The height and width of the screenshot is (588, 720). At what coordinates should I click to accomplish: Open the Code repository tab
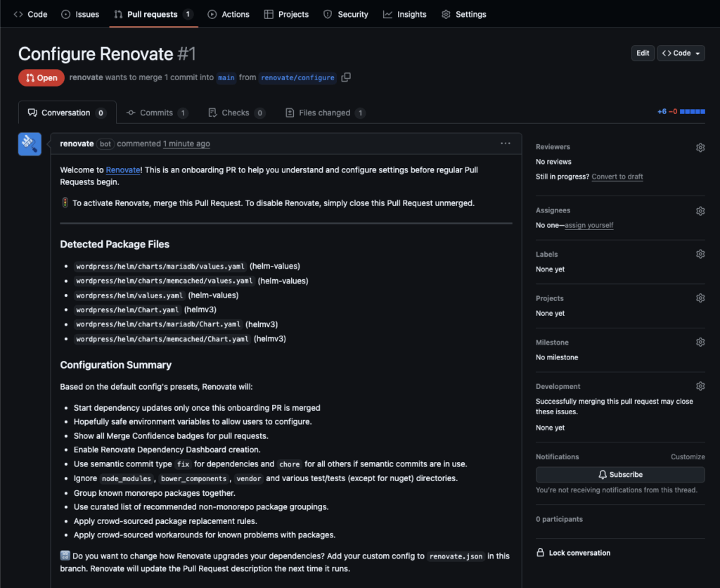click(x=31, y=14)
